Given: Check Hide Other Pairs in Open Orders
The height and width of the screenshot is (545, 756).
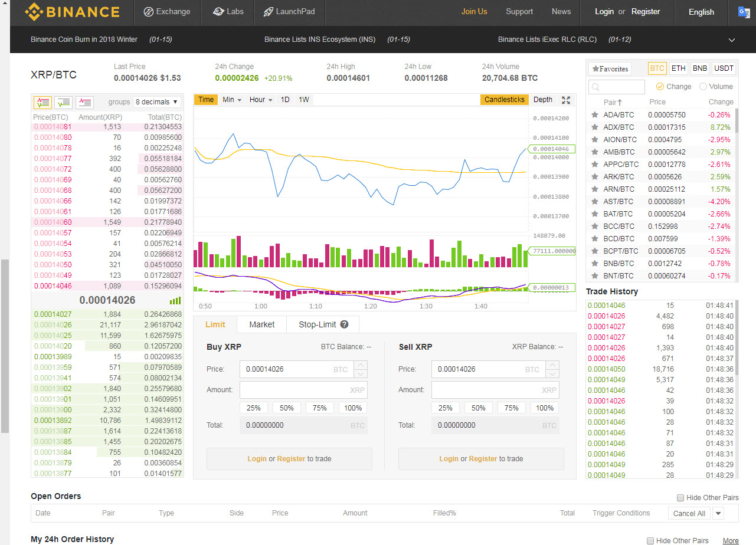Looking at the screenshot, I should (x=680, y=498).
